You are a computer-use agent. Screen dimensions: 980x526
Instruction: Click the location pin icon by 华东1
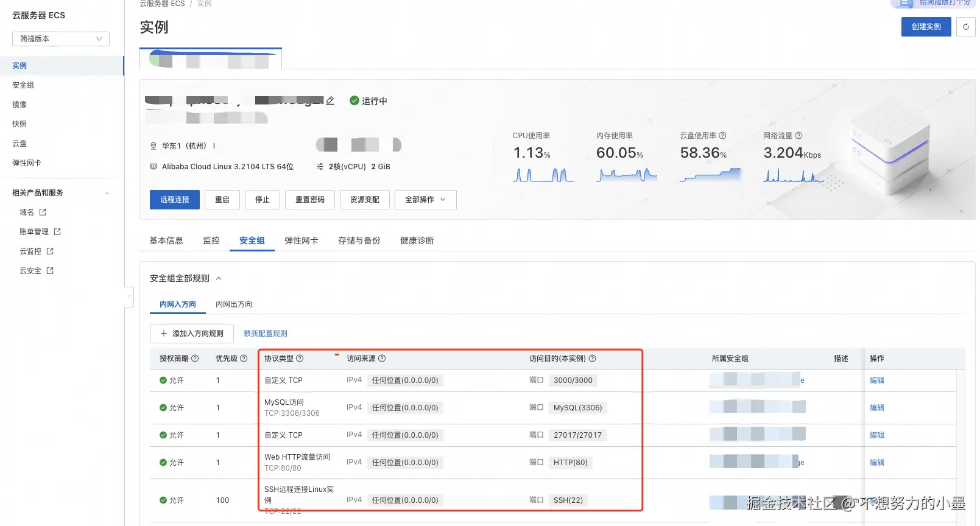(x=153, y=146)
